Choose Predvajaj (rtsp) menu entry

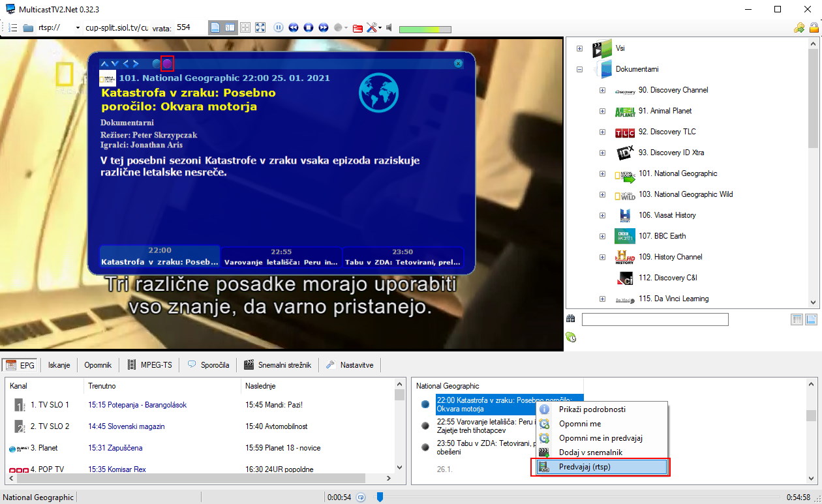601,467
